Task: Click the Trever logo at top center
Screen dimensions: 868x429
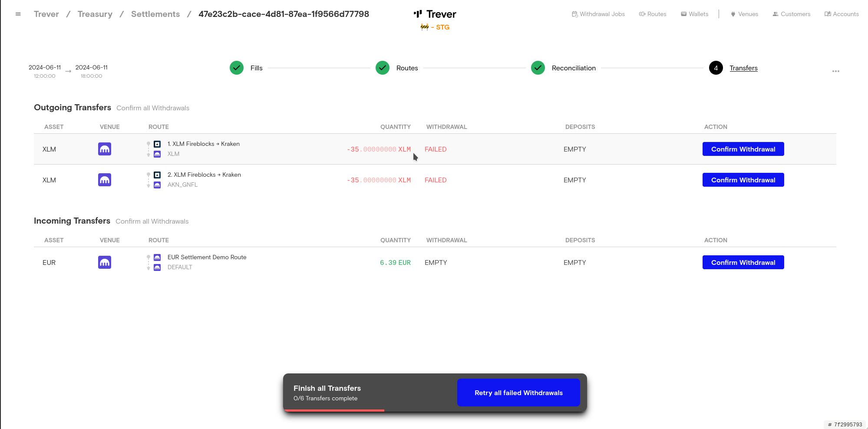Action: click(x=435, y=14)
